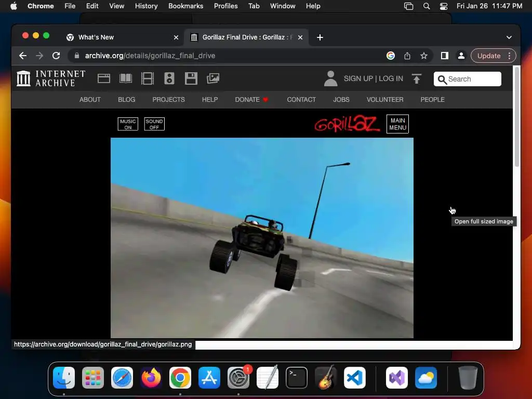Go forward to next page
Image resolution: width=532 pixels, height=399 pixels.
pyautogui.click(x=39, y=56)
